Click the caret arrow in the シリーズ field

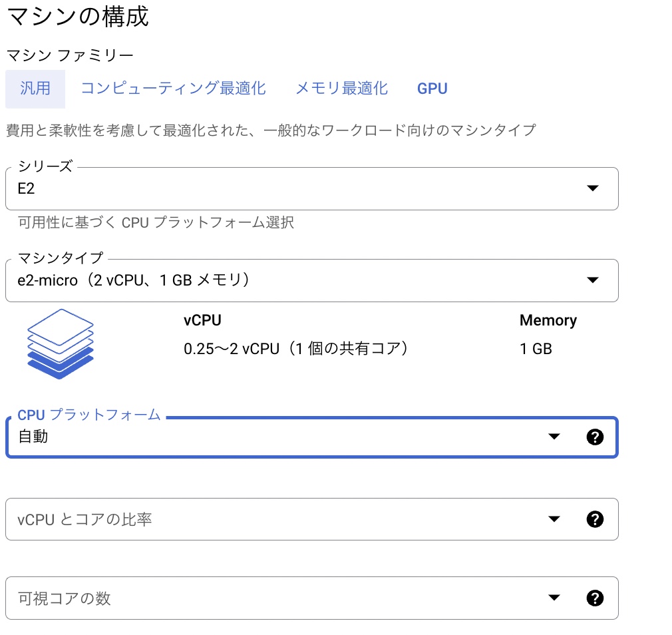point(592,188)
